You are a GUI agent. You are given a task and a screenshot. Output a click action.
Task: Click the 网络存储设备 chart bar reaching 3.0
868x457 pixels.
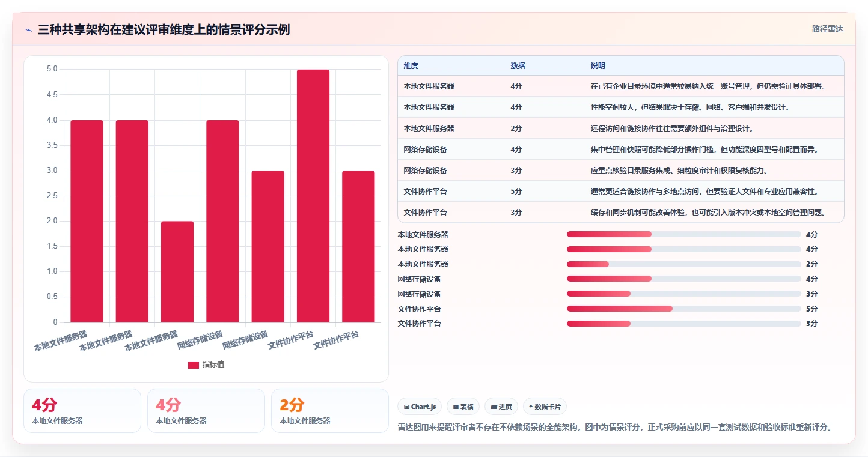(x=268, y=246)
